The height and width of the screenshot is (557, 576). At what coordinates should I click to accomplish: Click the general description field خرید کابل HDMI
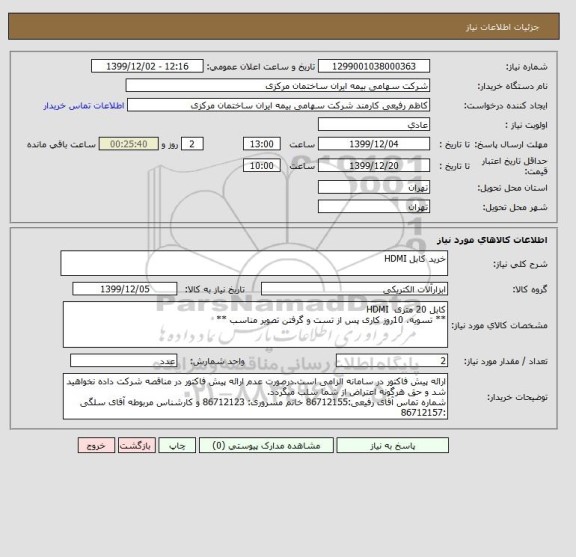pyautogui.click(x=254, y=263)
